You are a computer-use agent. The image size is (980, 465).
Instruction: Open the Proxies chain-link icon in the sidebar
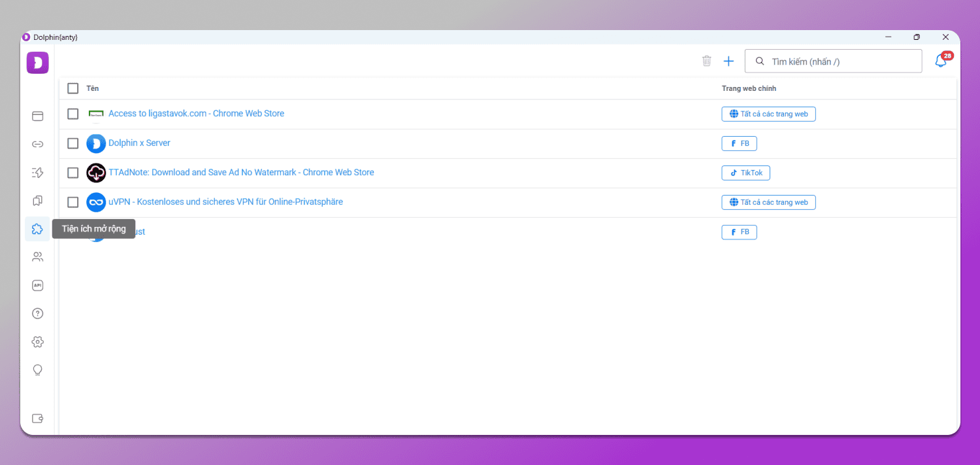[x=38, y=144]
